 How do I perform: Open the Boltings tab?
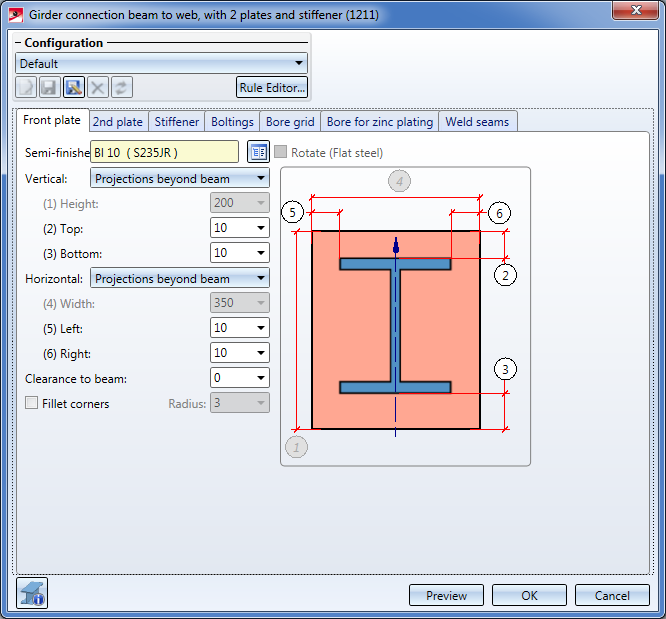pos(232,122)
